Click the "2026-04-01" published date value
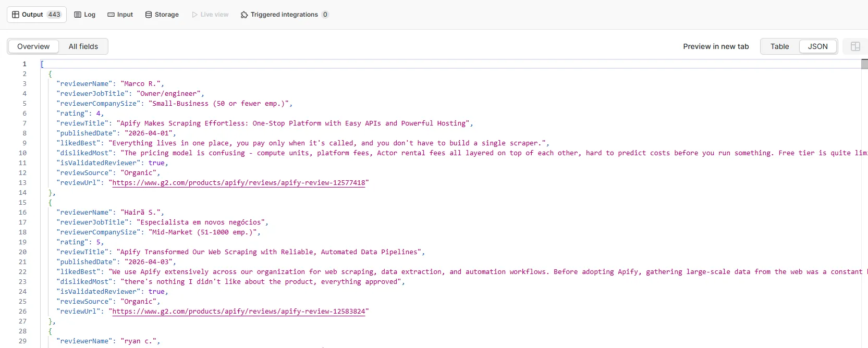This screenshot has width=868, height=348. [x=149, y=133]
